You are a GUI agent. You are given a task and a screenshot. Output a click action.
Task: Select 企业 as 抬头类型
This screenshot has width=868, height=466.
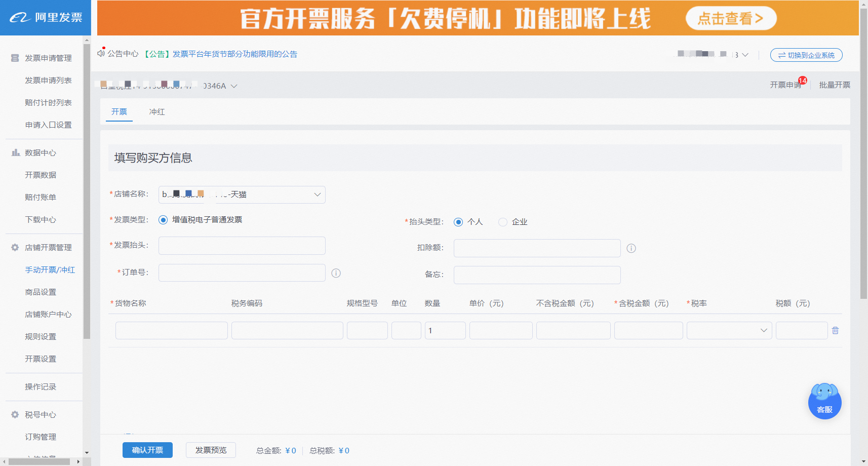click(x=503, y=222)
